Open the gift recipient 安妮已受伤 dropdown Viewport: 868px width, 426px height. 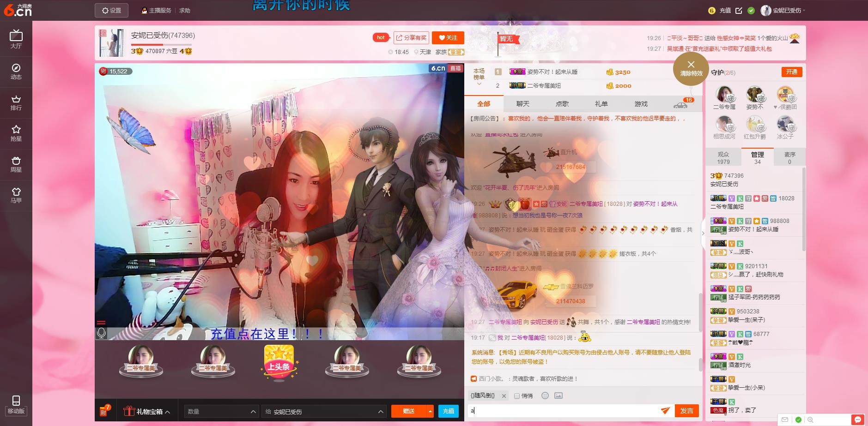[x=324, y=411]
